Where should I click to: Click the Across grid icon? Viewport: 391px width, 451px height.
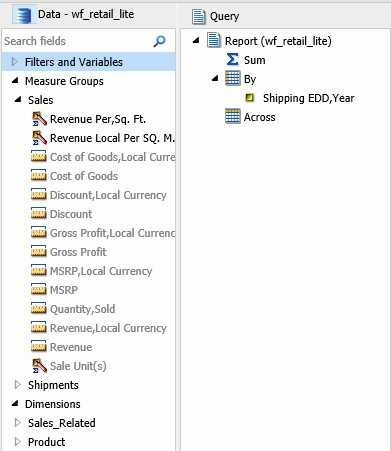coord(232,116)
